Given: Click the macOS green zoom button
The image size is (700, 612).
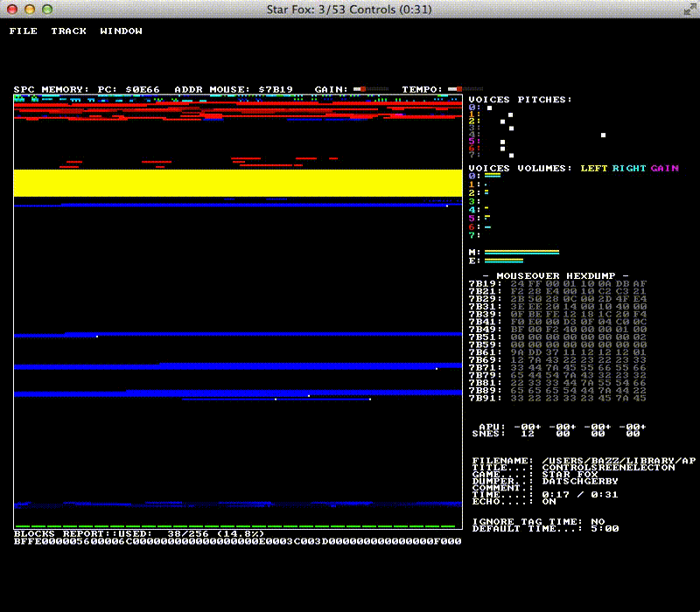Looking at the screenshot, I should pyautogui.click(x=46, y=9).
